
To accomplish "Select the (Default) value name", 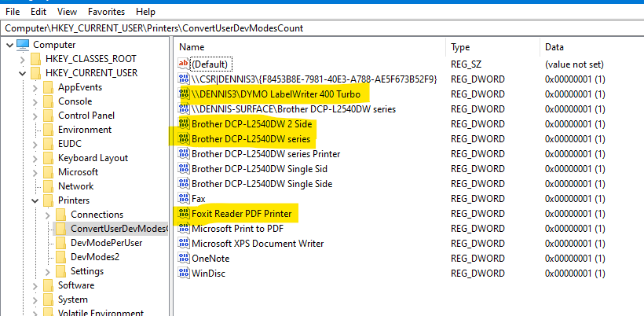I will [x=210, y=64].
